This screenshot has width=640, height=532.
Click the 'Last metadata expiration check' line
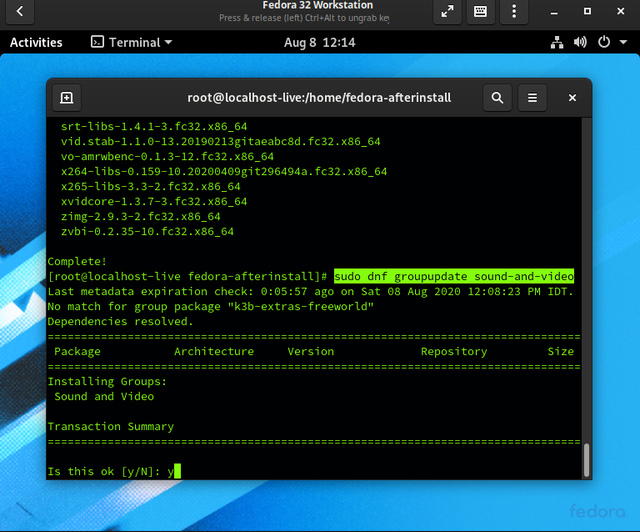coord(311,292)
